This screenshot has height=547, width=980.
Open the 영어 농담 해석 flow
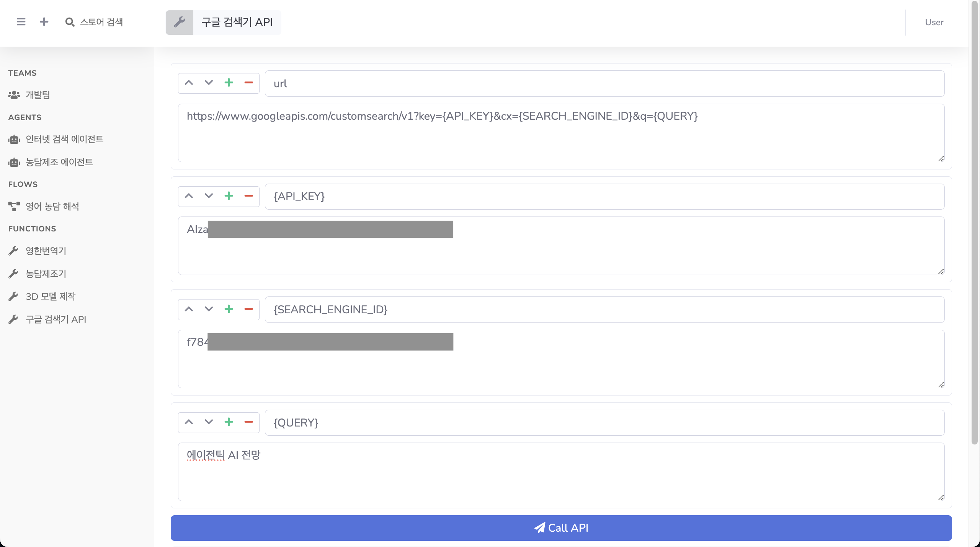point(44,207)
